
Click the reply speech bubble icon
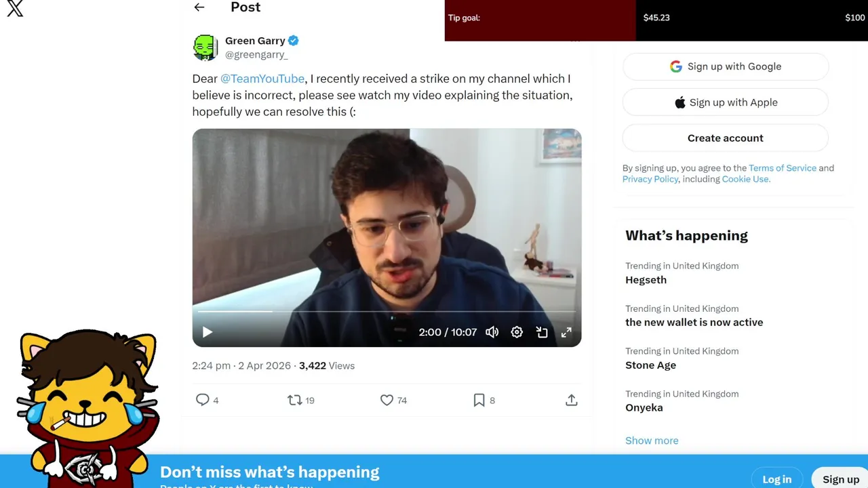pos(202,400)
